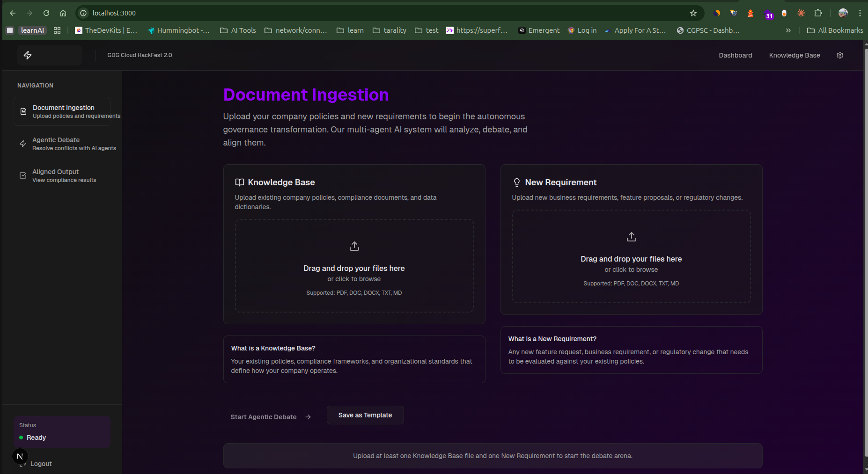
Task: Click the lightbulb icon beside New Requirement
Action: 516,182
